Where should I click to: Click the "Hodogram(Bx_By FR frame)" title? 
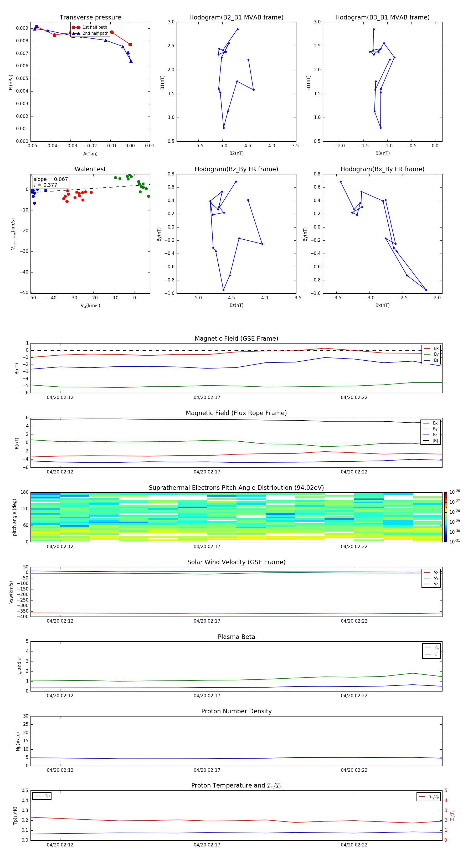[x=382, y=169]
